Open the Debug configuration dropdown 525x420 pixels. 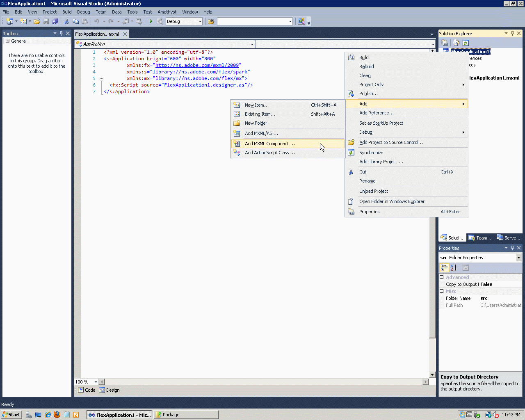[200, 21]
